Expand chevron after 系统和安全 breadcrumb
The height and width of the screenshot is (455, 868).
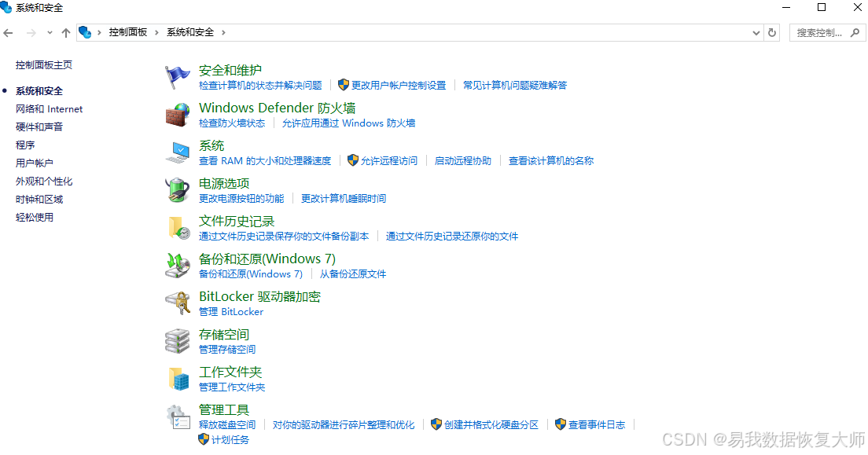click(x=223, y=32)
